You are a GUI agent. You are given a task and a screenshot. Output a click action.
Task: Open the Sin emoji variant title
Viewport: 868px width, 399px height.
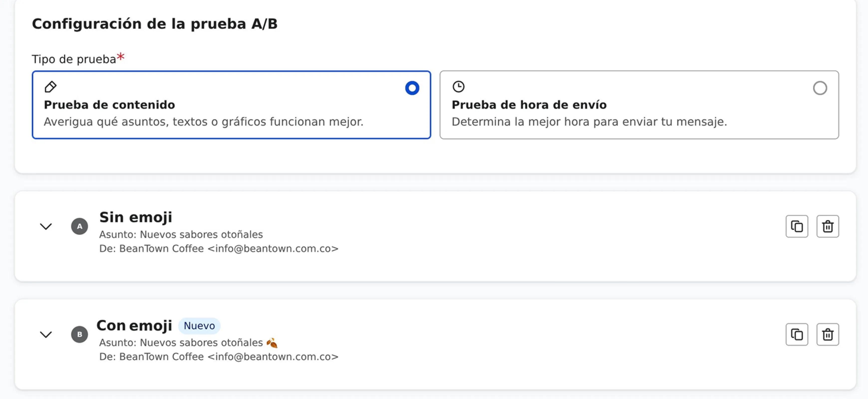click(x=136, y=217)
